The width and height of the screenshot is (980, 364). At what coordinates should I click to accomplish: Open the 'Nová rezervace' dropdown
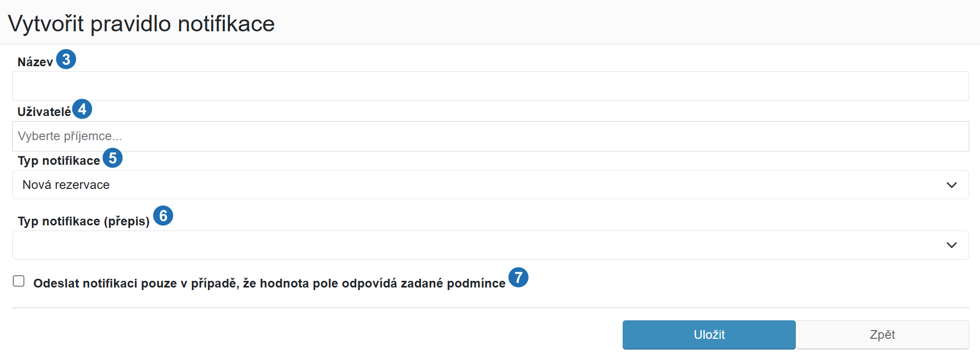[490, 185]
